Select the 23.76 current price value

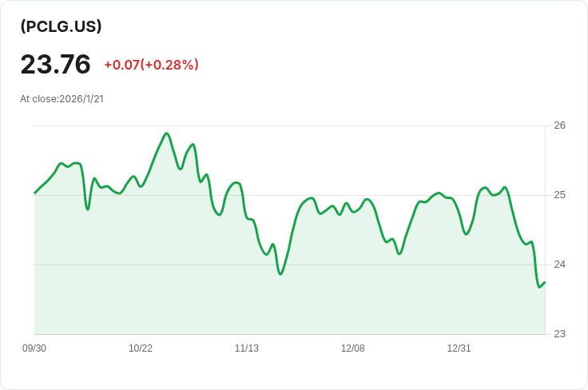55,64
